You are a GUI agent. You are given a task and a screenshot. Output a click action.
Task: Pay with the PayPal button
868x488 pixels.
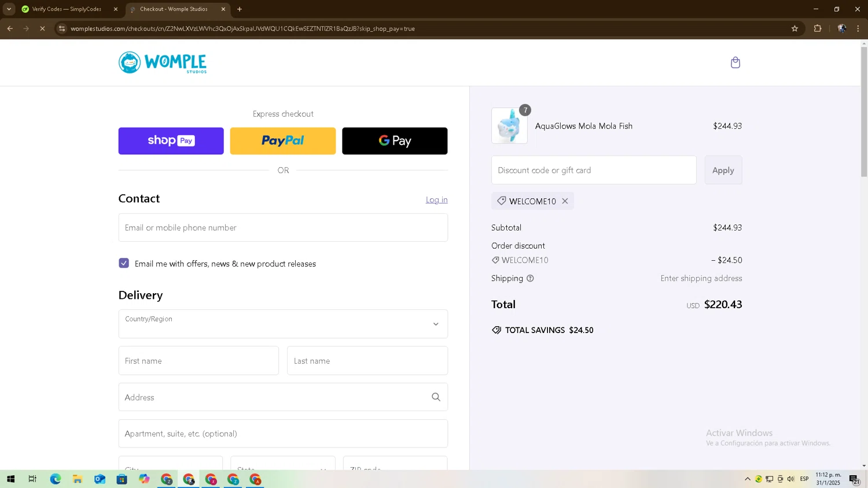pyautogui.click(x=283, y=141)
